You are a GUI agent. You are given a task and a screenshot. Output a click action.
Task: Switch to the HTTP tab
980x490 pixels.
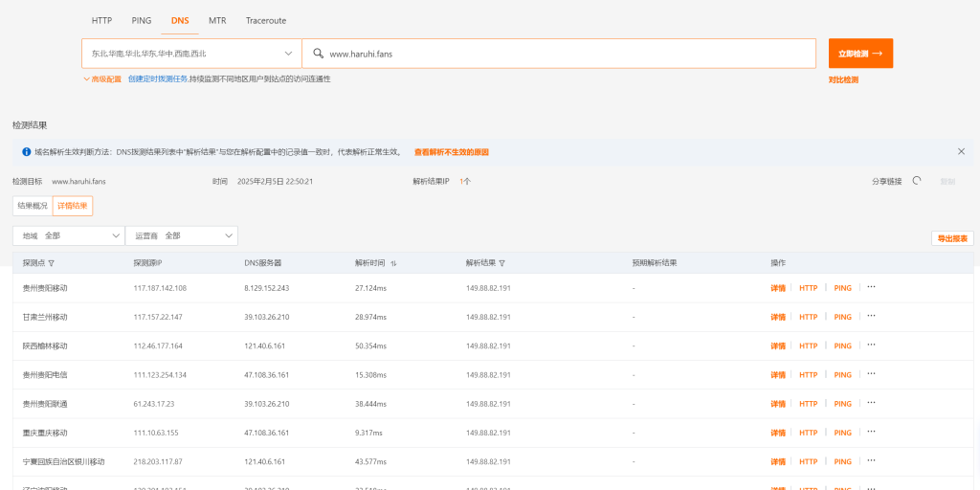(x=101, y=21)
